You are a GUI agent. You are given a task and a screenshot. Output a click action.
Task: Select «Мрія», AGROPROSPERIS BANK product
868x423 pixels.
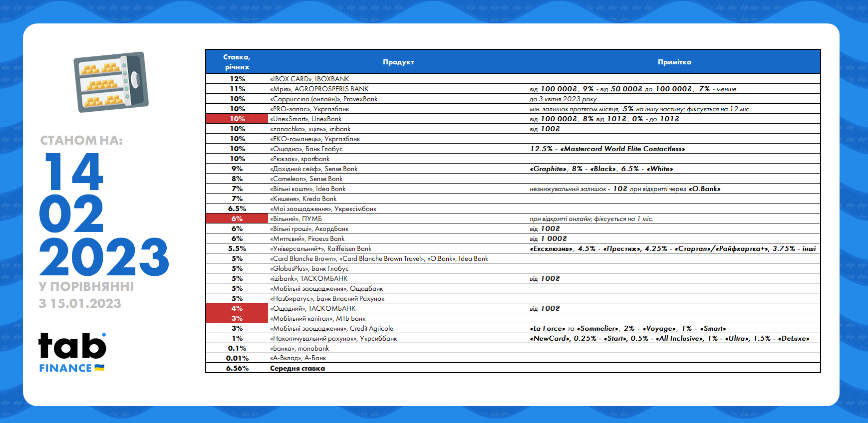click(319, 89)
